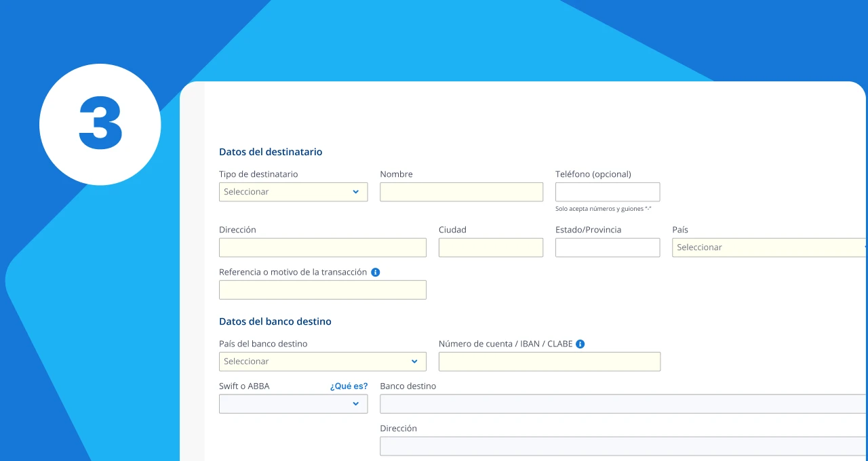Select the bank Dirección field under Banco destino
868x461 pixels.
(x=623, y=445)
